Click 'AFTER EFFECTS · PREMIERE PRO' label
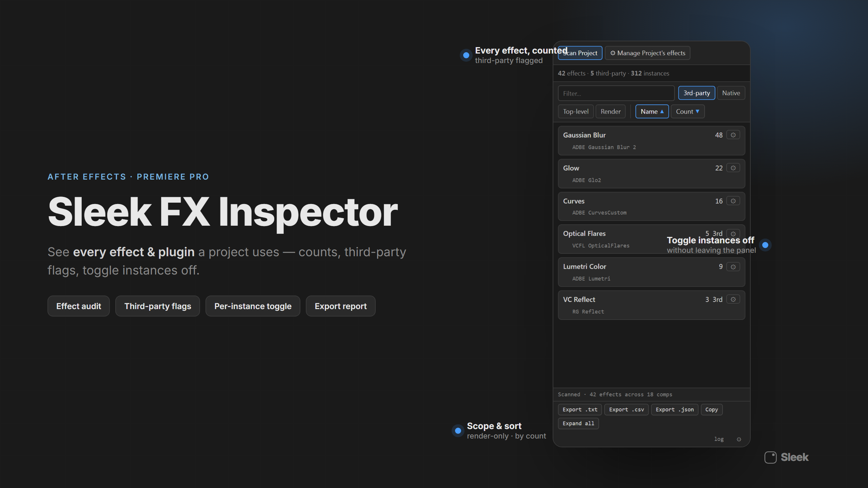 (x=128, y=177)
